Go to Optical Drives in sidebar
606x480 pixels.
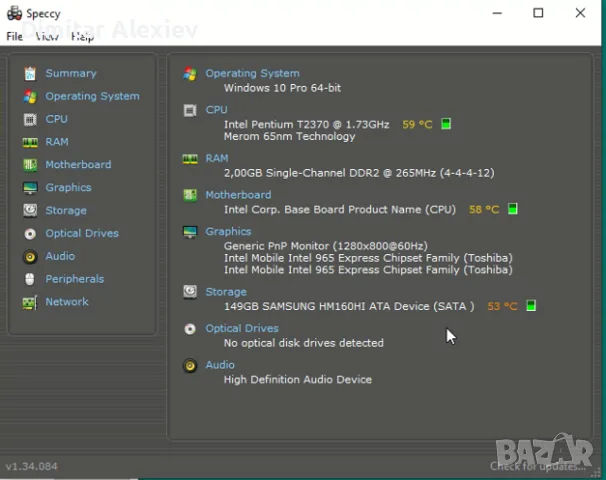(x=82, y=233)
